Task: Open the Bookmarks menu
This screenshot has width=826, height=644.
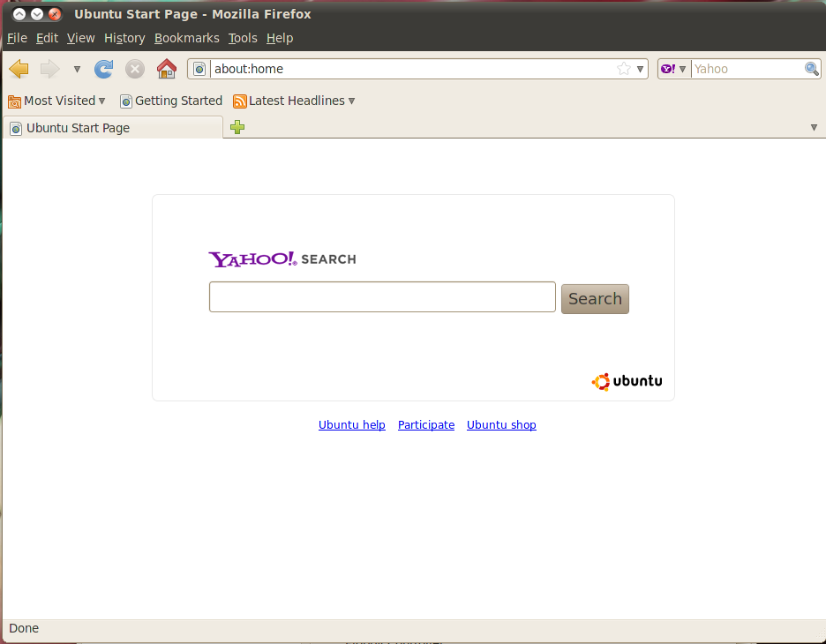Action: [186, 38]
